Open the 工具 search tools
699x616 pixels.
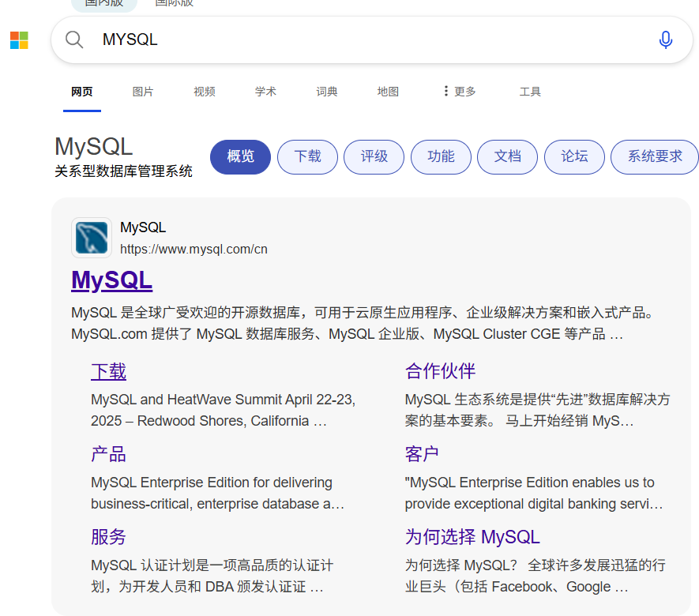pyautogui.click(x=530, y=92)
